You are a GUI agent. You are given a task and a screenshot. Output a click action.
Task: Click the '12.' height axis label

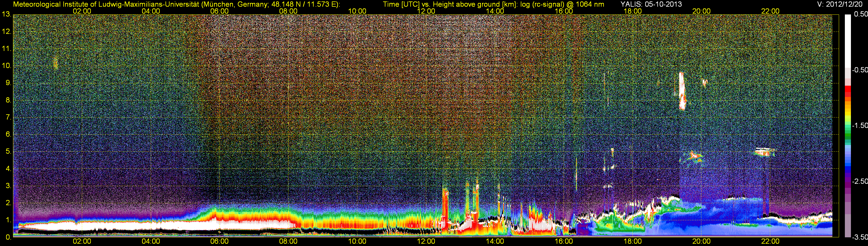click(6, 32)
